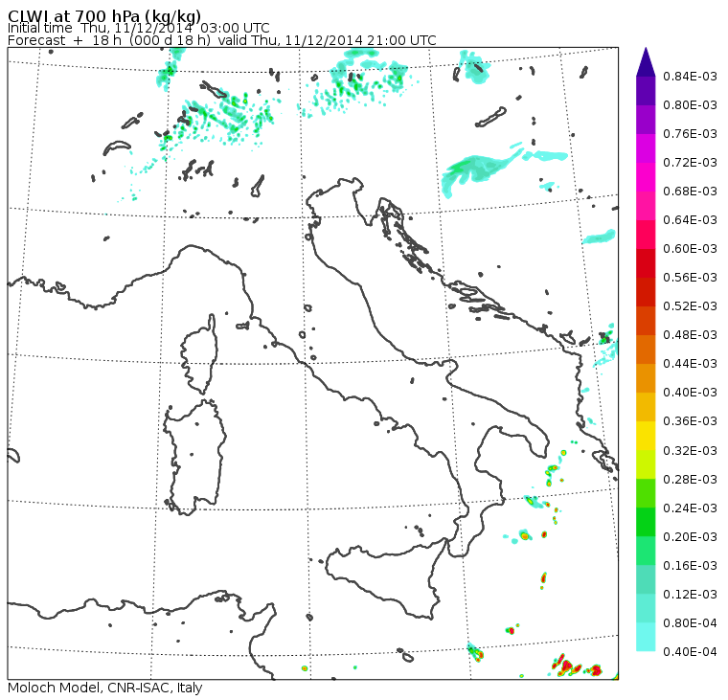This screenshot has height=700, width=728.
Task: Click the island of Sicily on the map
Action: tap(385, 580)
